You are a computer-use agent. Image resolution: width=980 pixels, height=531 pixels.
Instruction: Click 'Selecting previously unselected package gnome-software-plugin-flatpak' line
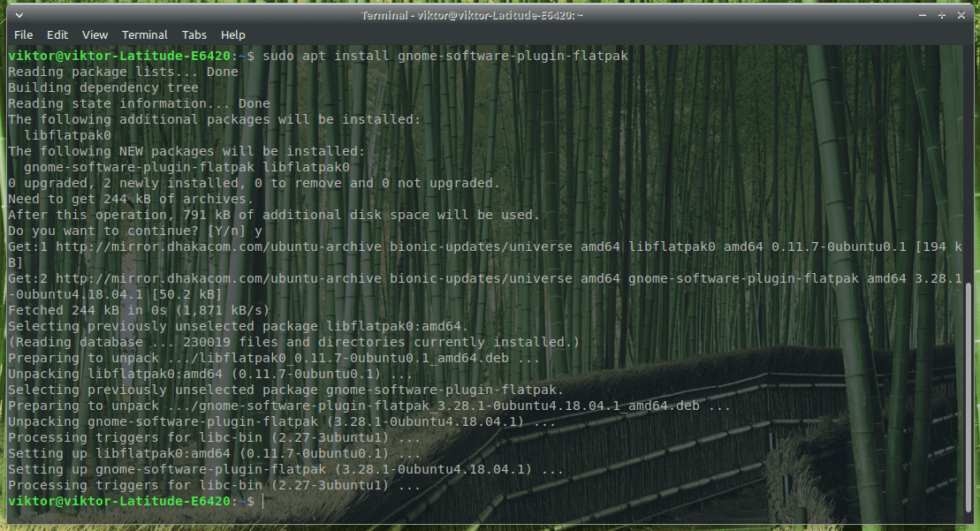tap(285, 390)
